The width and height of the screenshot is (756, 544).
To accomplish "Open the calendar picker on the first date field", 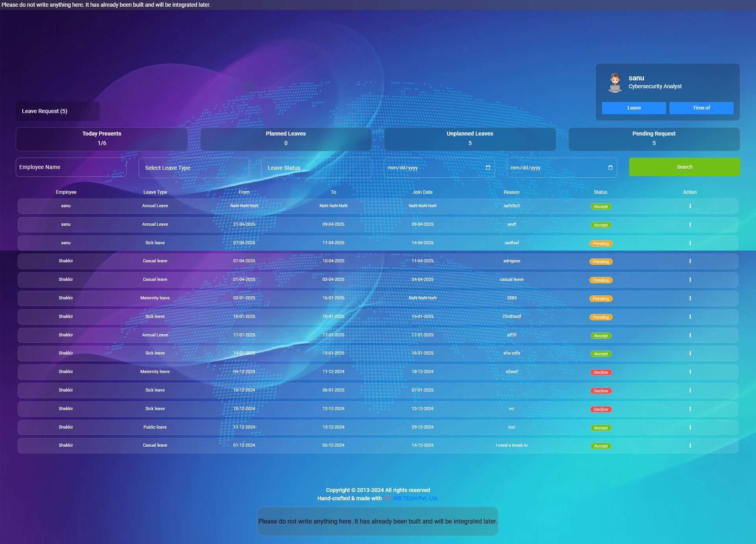I will pyautogui.click(x=489, y=167).
